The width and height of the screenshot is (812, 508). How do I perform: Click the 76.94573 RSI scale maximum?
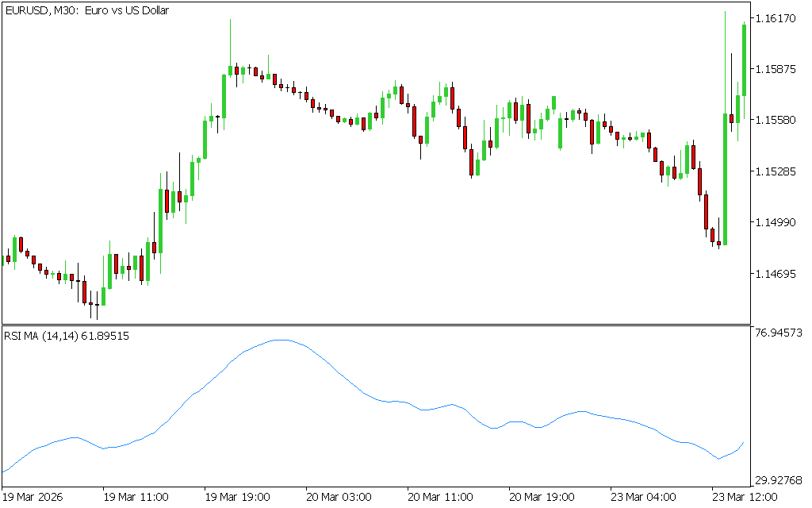779,333
